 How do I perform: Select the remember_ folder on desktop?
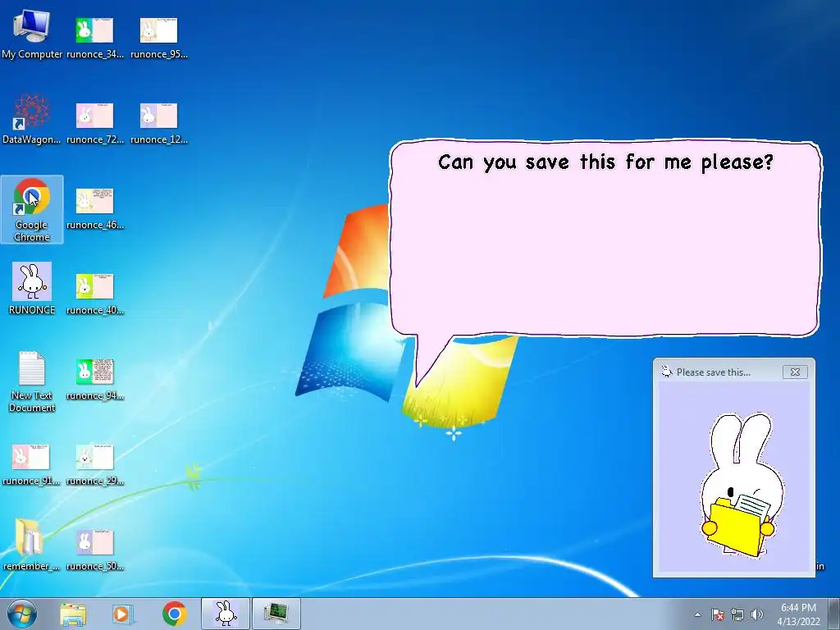(31, 545)
